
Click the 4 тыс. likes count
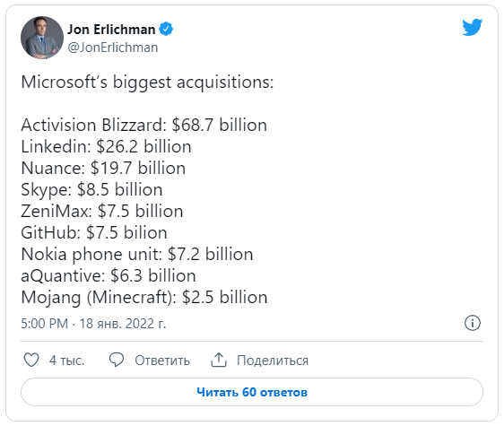coord(67,361)
